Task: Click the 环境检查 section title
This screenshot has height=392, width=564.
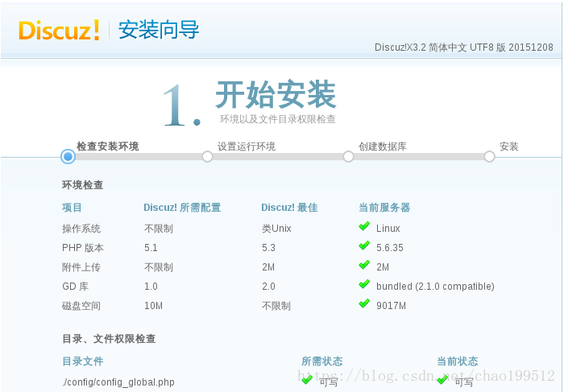Action: [x=83, y=185]
